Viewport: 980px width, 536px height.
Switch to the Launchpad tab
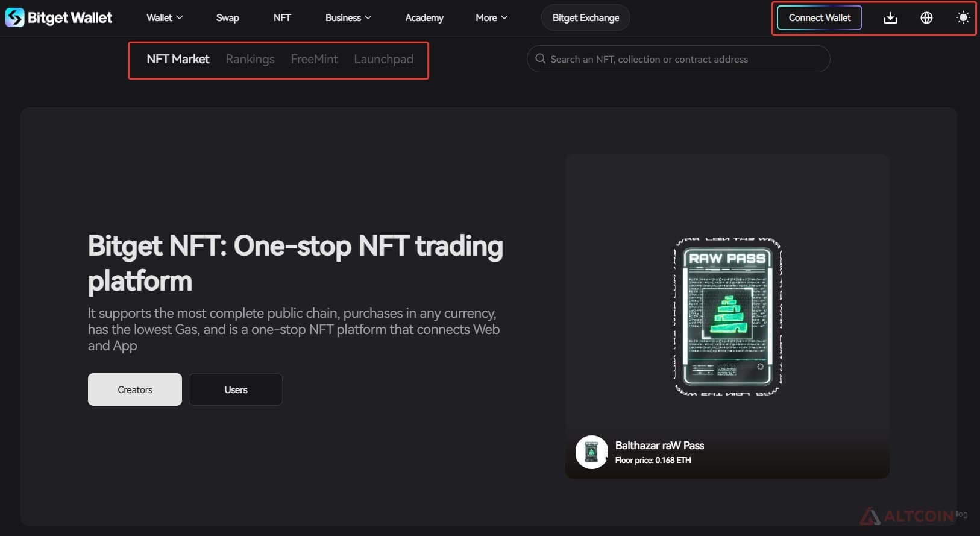point(383,59)
